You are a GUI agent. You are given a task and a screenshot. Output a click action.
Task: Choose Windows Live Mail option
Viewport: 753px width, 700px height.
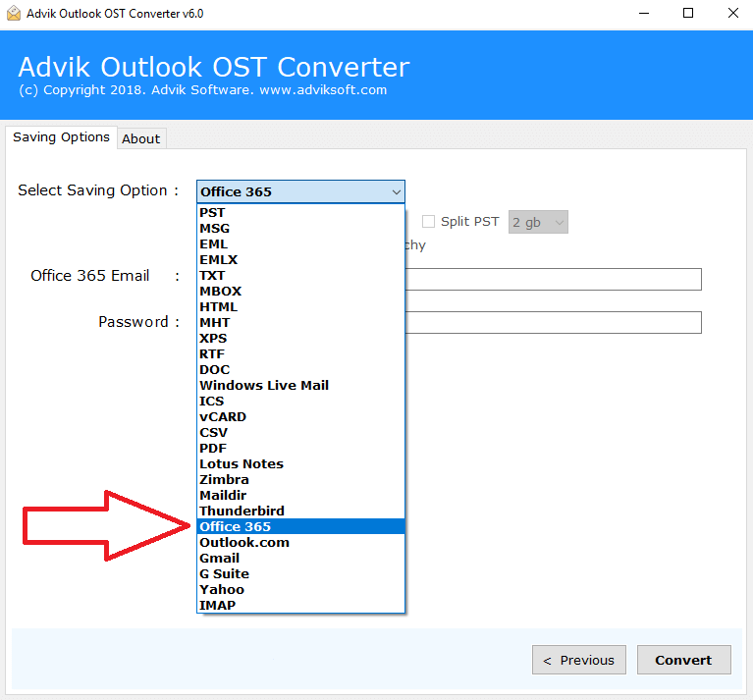(x=300, y=385)
